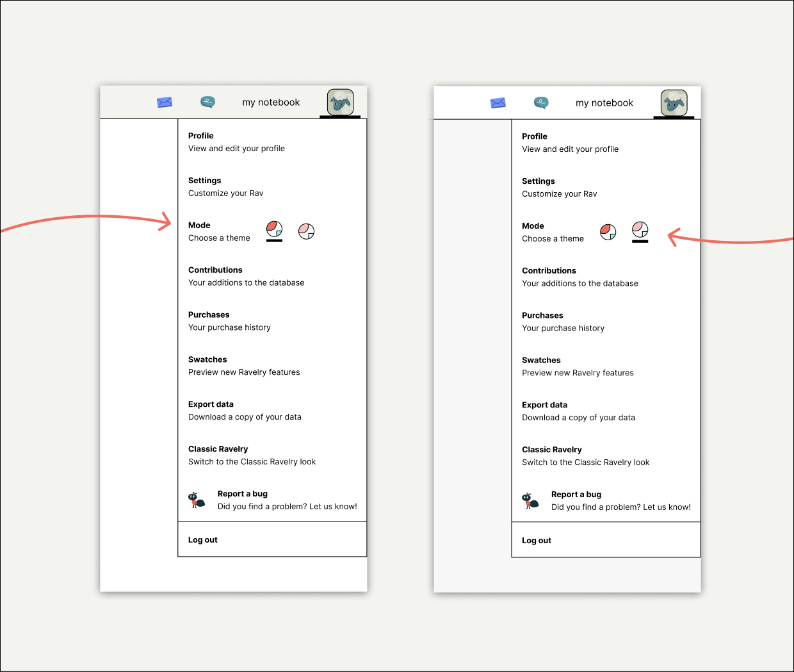Click the ant bug icon in left mockup
Image resolution: width=794 pixels, height=672 pixels.
(197, 500)
